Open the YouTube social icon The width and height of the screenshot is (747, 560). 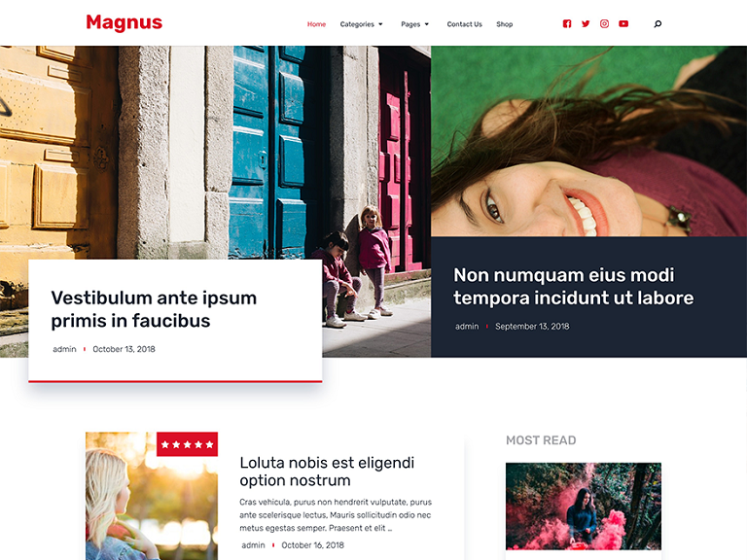623,23
